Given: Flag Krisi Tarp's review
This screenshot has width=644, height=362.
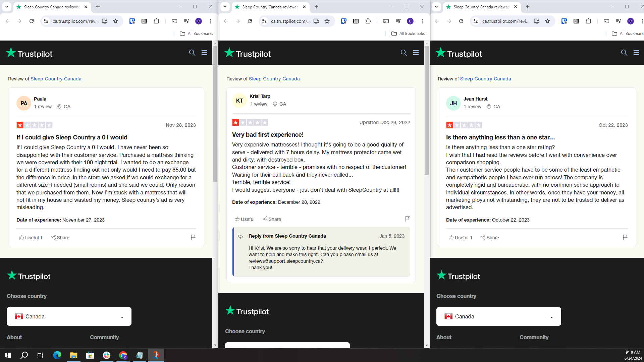Looking at the screenshot, I should (x=408, y=219).
